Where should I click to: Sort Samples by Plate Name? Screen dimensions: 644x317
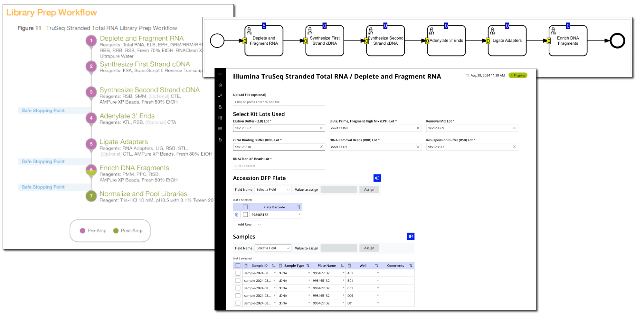[342, 266]
